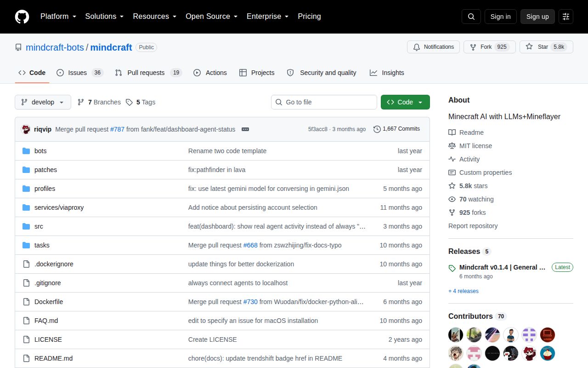Switch to the Insights tab
588x368 pixels.
(387, 73)
